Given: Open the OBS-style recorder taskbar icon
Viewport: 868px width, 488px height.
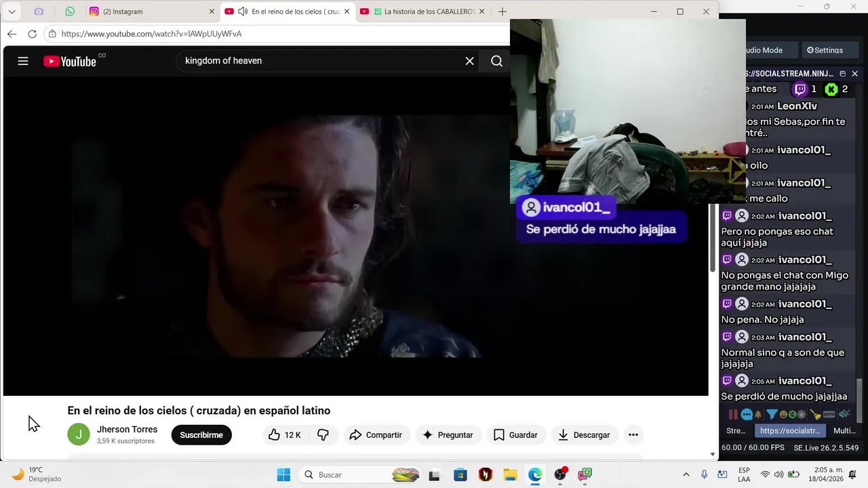Looking at the screenshot, I should [x=560, y=474].
